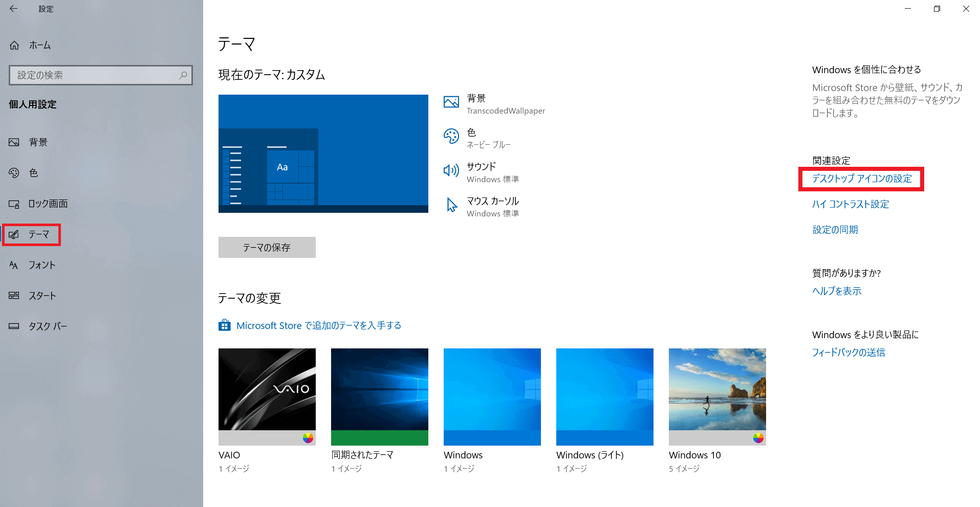This screenshot has width=980, height=507.
Task: Minimize the Settings window
Action: pos(908,9)
